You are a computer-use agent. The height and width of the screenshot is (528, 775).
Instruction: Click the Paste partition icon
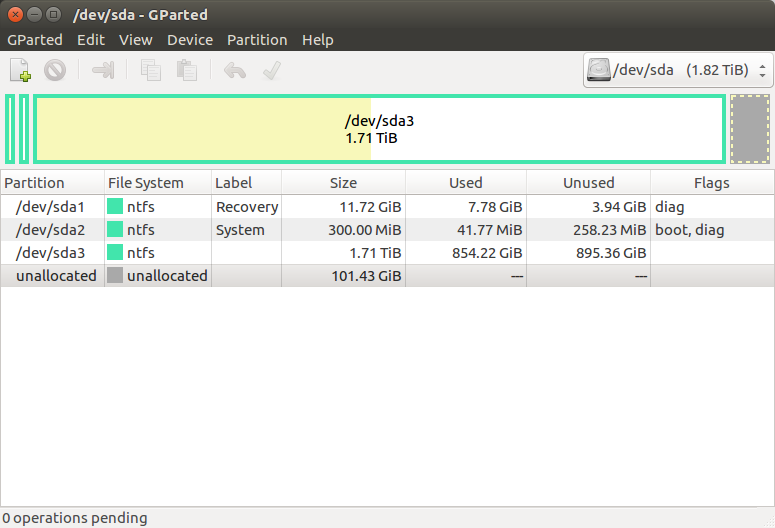click(x=187, y=70)
